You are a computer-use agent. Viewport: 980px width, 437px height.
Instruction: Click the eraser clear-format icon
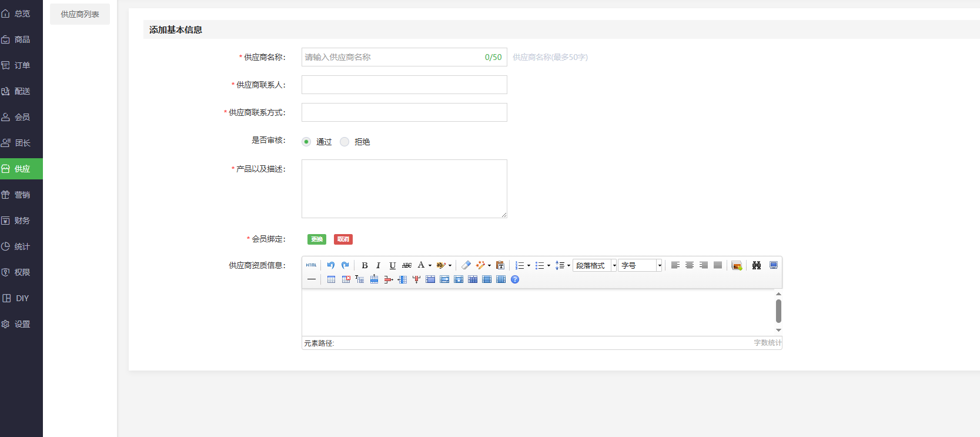tap(466, 265)
